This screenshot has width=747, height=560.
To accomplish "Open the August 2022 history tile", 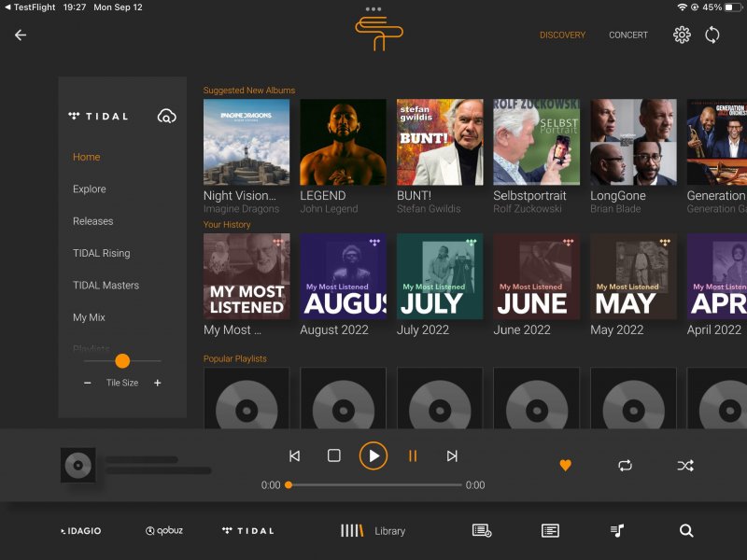I will 343,276.
